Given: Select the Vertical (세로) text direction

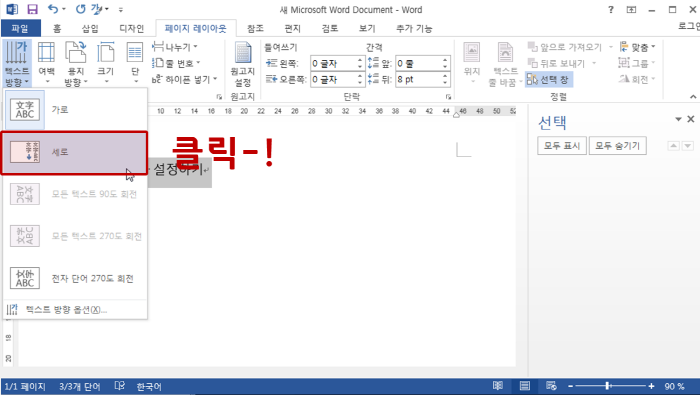Looking at the screenshot, I should coord(75,152).
